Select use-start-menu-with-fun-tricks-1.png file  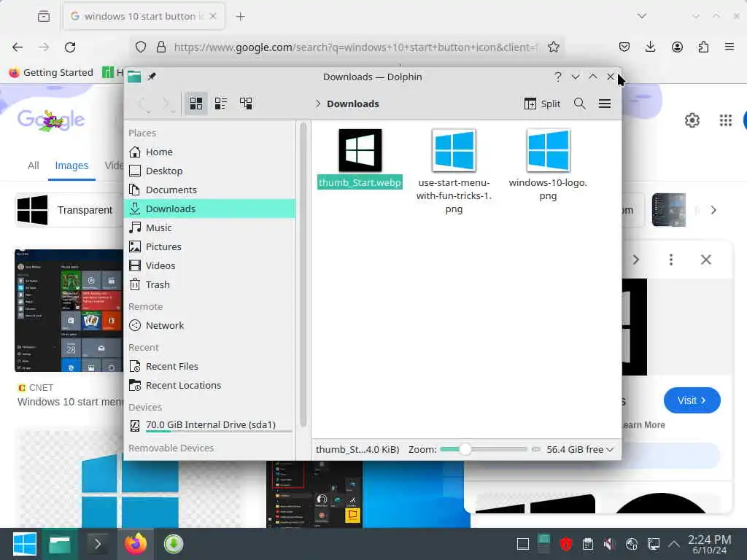point(454,171)
